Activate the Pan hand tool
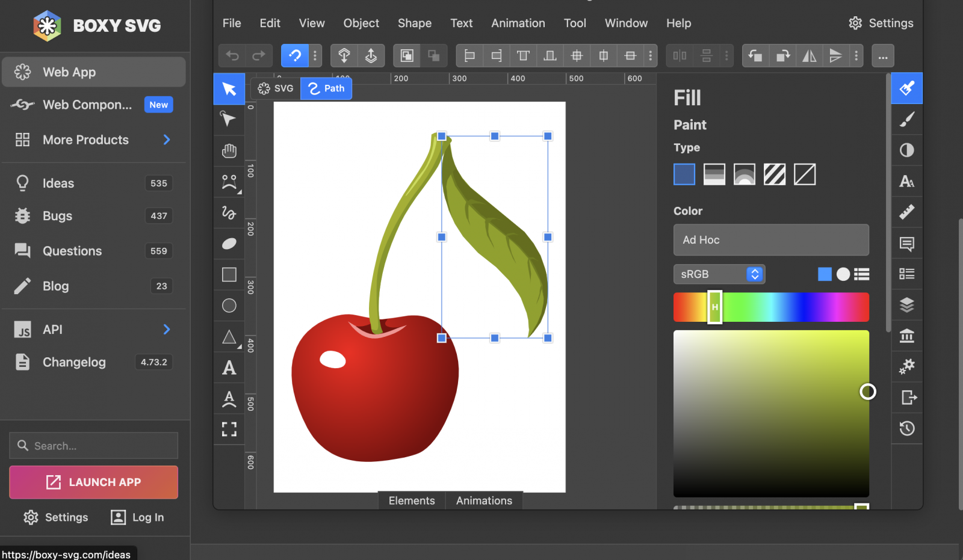The height and width of the screenshot is (560, 963). 229,150
